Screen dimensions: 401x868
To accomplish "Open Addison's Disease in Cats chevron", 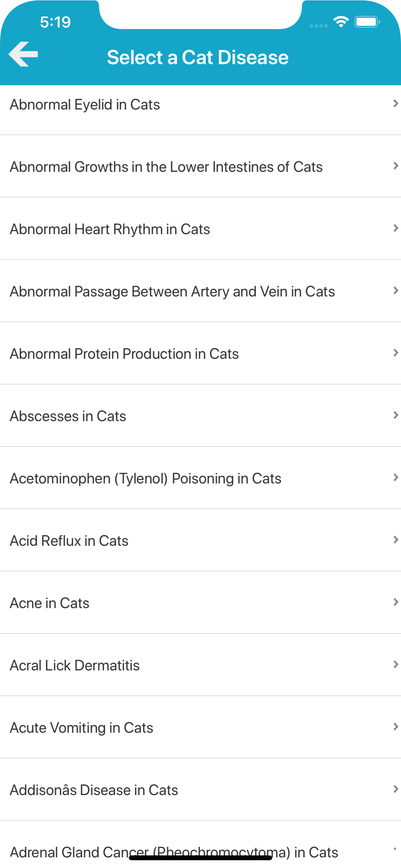I will click(396, 789).
